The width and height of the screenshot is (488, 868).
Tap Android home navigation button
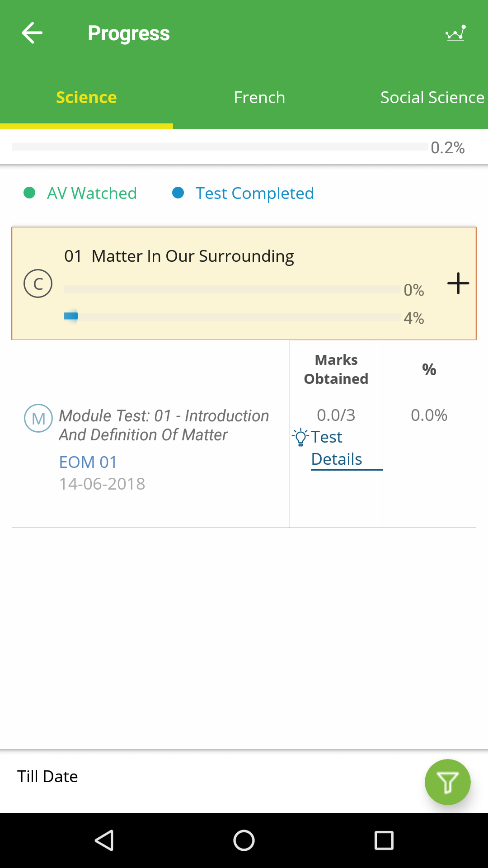(x=244, y=840)
